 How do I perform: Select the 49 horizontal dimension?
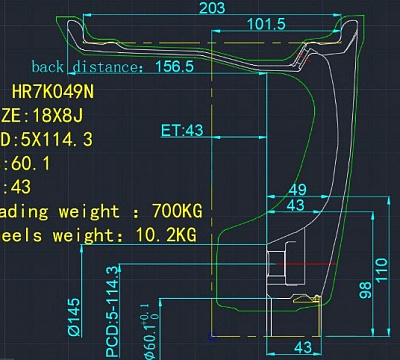[297, 190]
